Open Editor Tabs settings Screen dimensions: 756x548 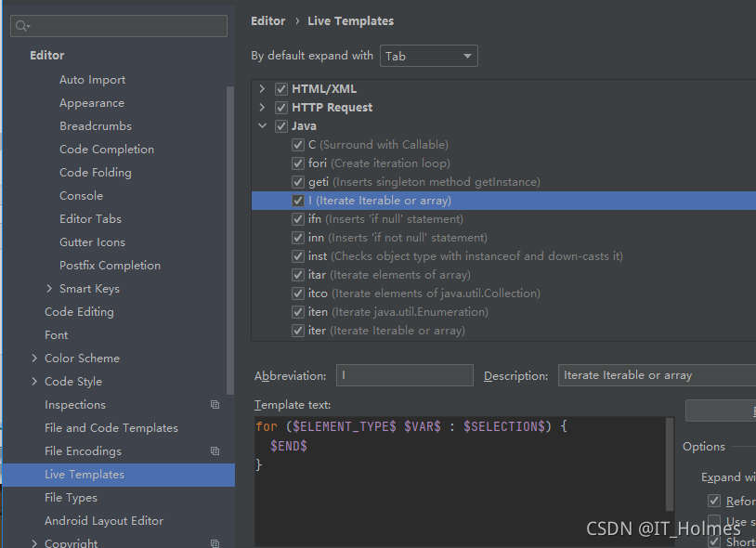tap(90, 219)
